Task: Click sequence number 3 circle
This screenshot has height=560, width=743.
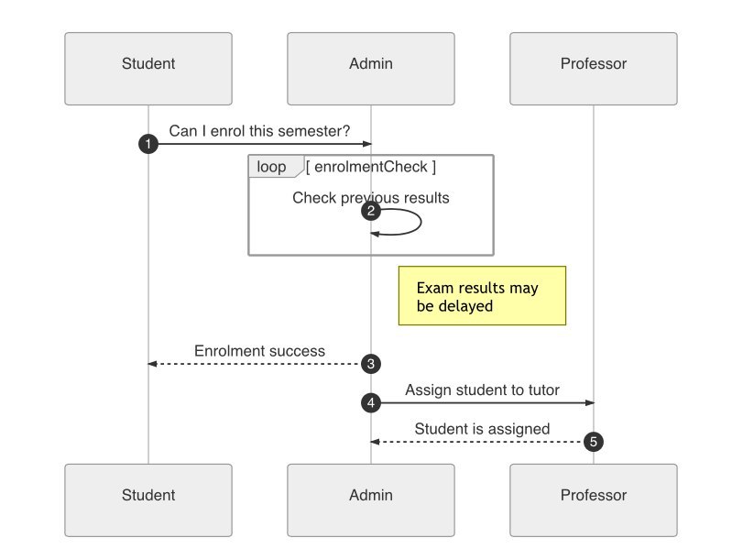Action: [371, 364]
